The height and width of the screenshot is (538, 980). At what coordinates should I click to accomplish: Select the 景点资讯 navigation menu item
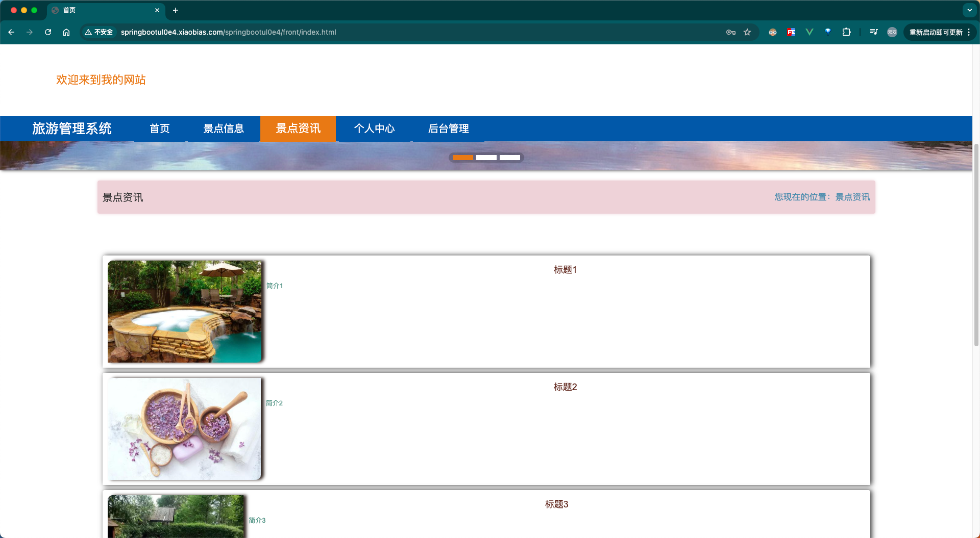coord(298,129)
